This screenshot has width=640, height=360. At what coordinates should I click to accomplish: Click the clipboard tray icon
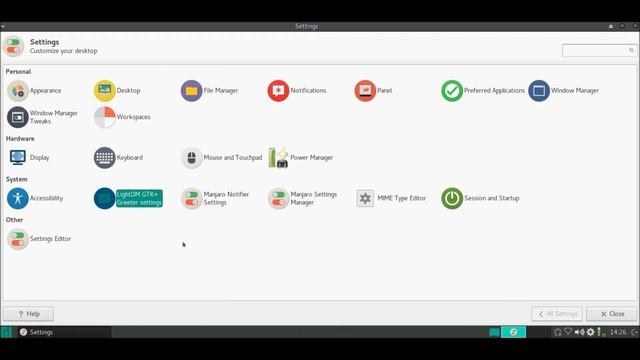[x=558, y=332]
